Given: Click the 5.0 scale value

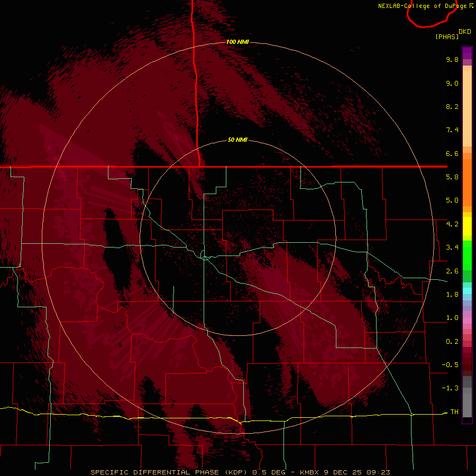Looking at the screenshot, I should point(452,200).
